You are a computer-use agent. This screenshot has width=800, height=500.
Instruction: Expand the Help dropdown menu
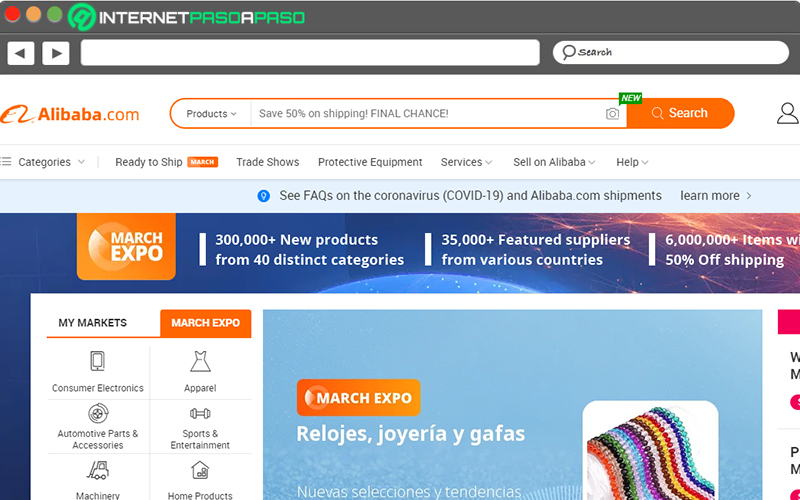pyautogui.click(x=632, y=162)
